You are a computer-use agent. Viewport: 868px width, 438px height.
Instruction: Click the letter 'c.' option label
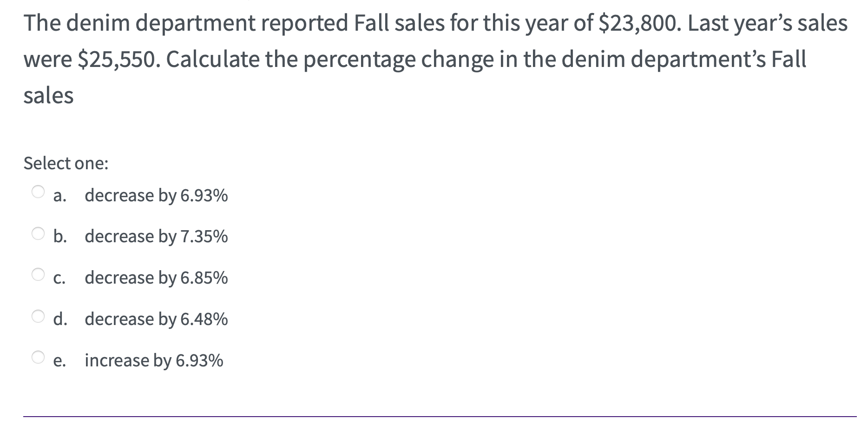pyautogui.click(x=59, y=278)
